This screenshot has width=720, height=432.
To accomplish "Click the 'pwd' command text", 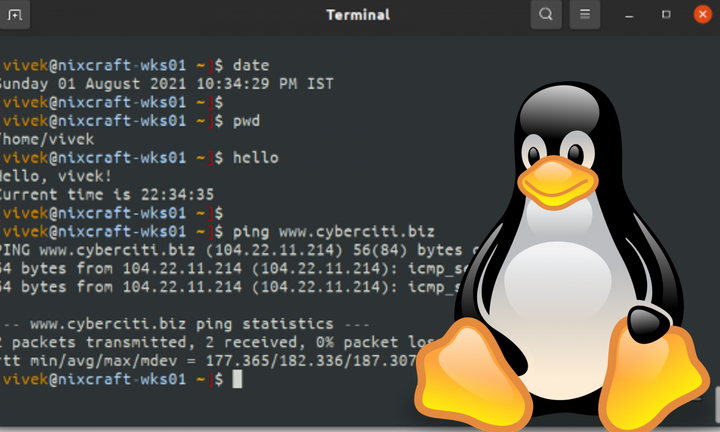I will [246, 121].
